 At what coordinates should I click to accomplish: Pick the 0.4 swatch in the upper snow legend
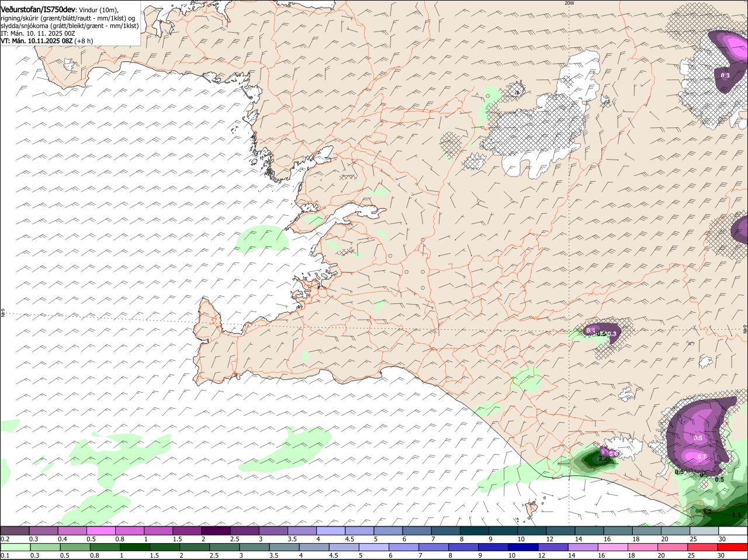pyautogui.click(x=72, y=530)
